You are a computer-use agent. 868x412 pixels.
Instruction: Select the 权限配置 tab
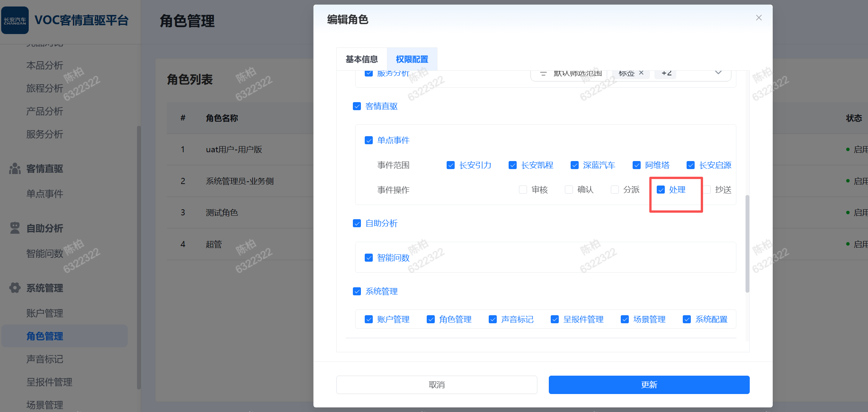tap(412, 59)
